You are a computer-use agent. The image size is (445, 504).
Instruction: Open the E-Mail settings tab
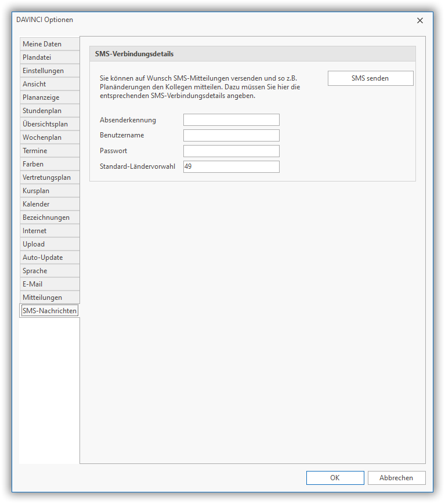coord(49,284)
